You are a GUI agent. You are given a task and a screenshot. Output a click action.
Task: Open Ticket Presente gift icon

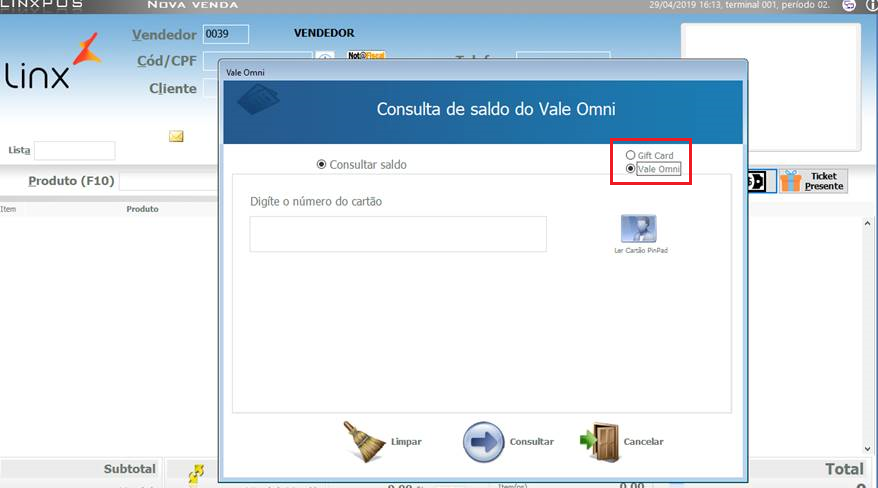(790, 181)
